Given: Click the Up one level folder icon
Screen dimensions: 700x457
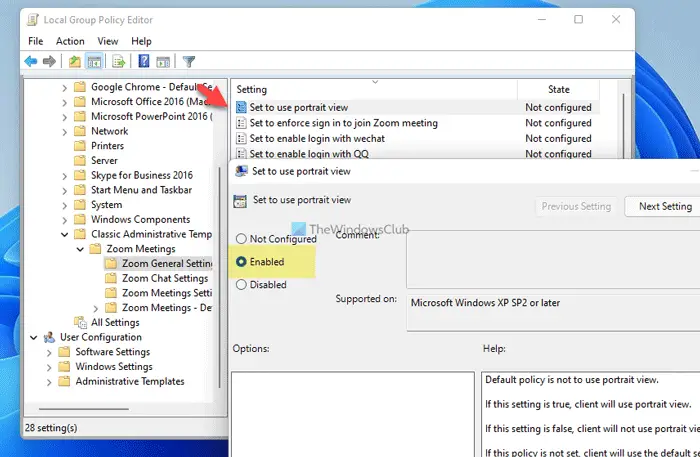Looking at the screenshot, I should (75, 62).
